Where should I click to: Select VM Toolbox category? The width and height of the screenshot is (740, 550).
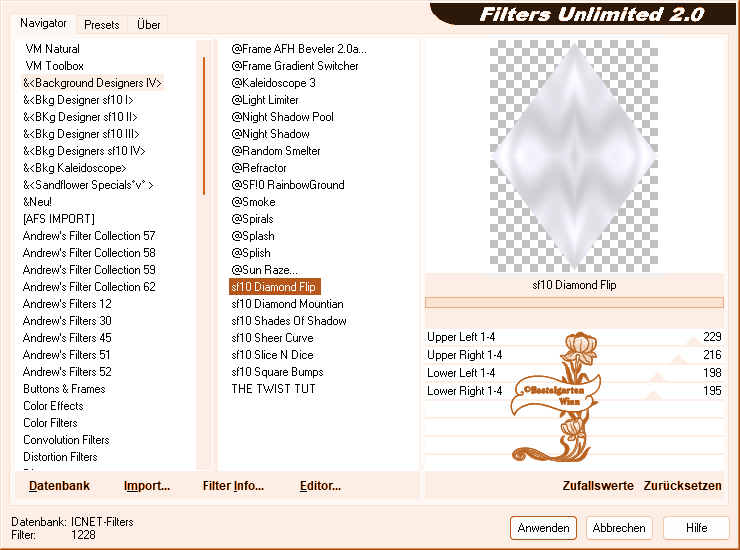point(54,66)
